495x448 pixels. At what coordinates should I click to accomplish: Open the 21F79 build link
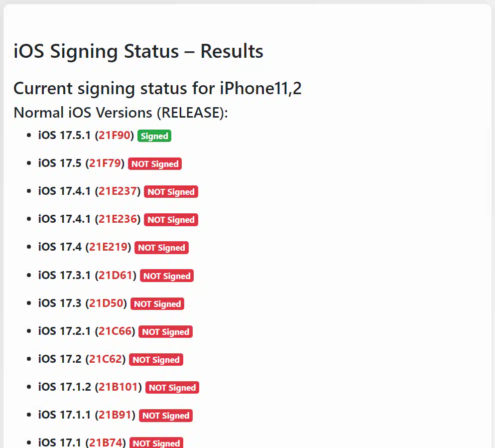105,163
